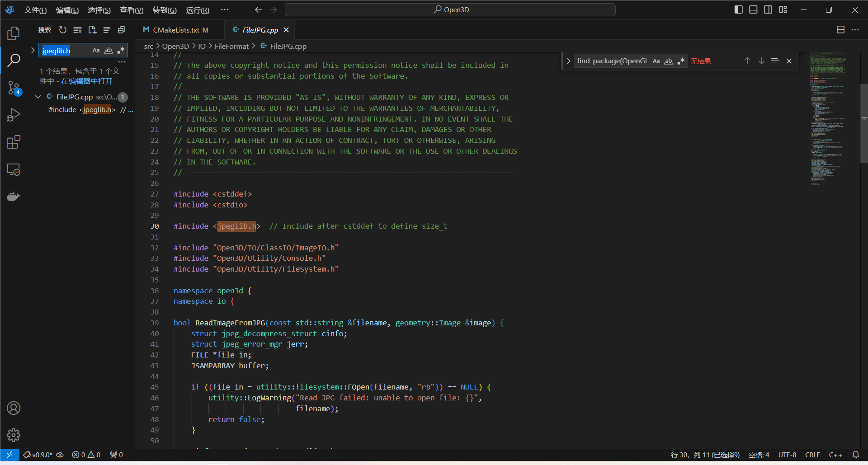Open the 运行(R) menu

tap(197, 10)
